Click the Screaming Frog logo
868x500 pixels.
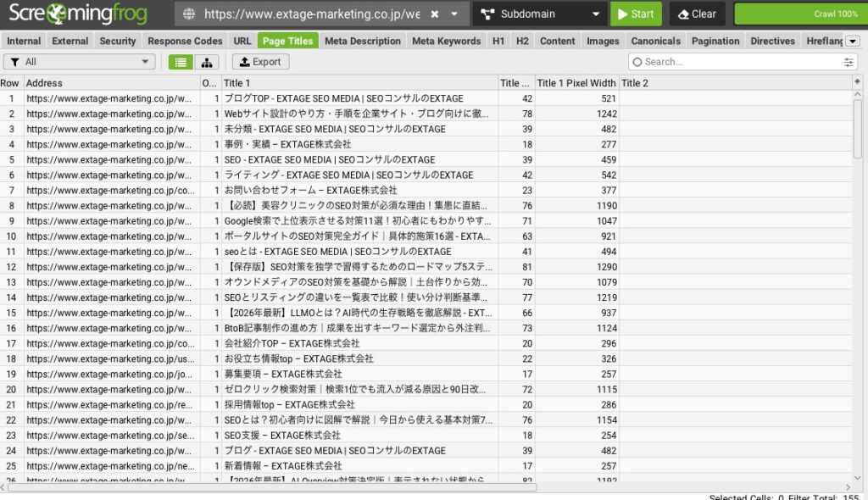(x=78, y=14)
